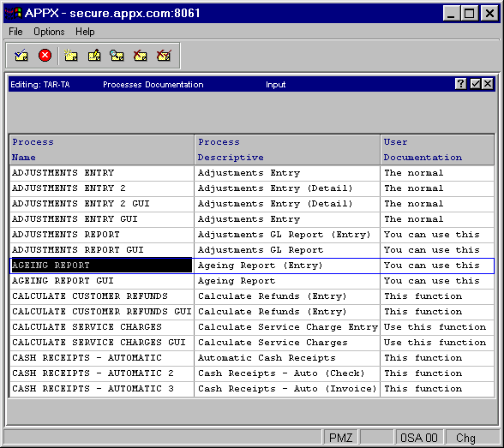Click the Process Descriptive column header

287,150
